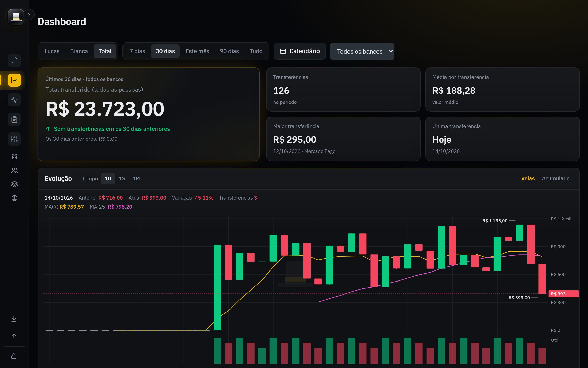The image size is (588, 368).
Task: Click the MA(25) R$ 798,20 indicator
Action: click(x=111, y=207)
